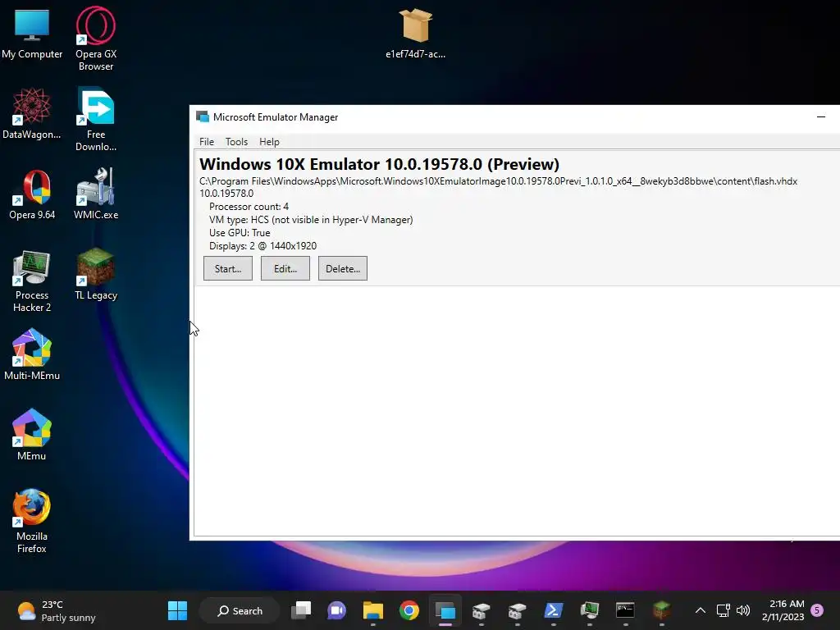Open the File menu
The width and height of the screenshot is (840, 630).
coord(206,141)
